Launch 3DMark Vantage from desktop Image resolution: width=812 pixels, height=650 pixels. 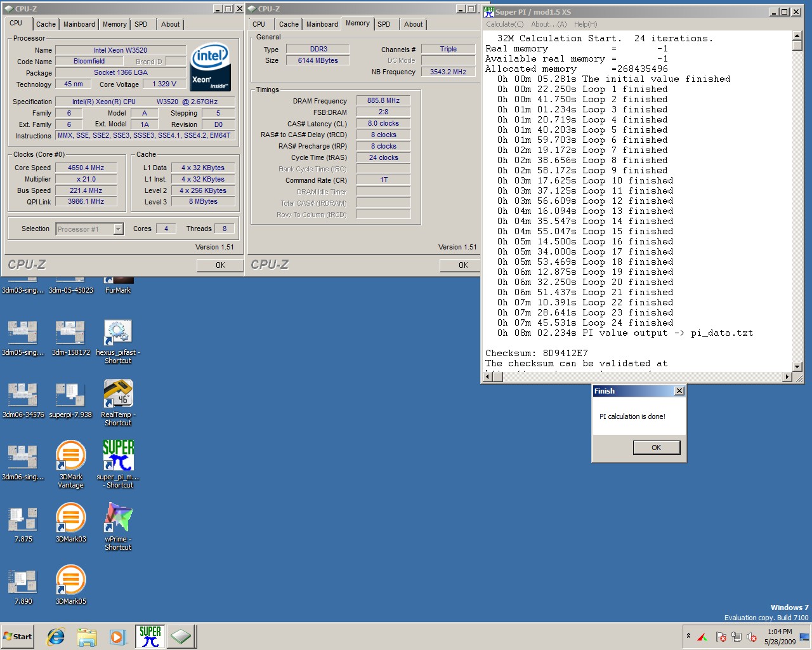pyautogui.click(x=71, y=465)
